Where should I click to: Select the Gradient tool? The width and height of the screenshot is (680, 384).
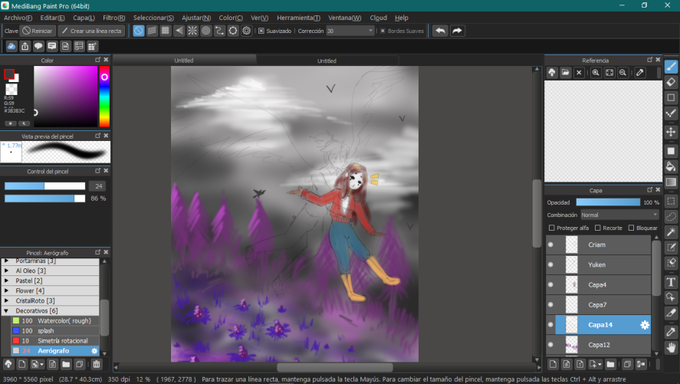pos(671,182)
